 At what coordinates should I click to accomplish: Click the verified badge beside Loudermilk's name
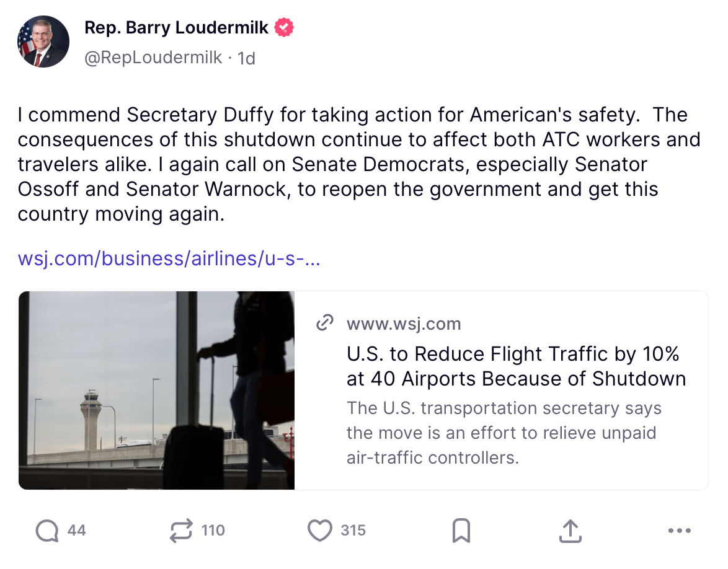(284, 28)
